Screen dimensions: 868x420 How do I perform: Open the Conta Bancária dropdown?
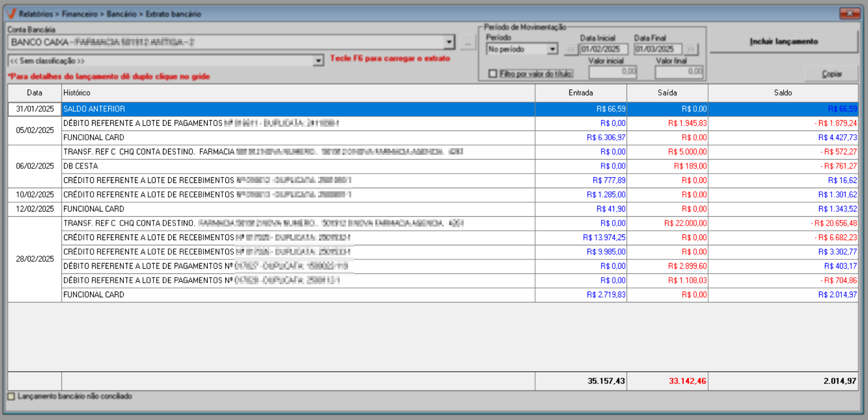(x=449, y=42)
